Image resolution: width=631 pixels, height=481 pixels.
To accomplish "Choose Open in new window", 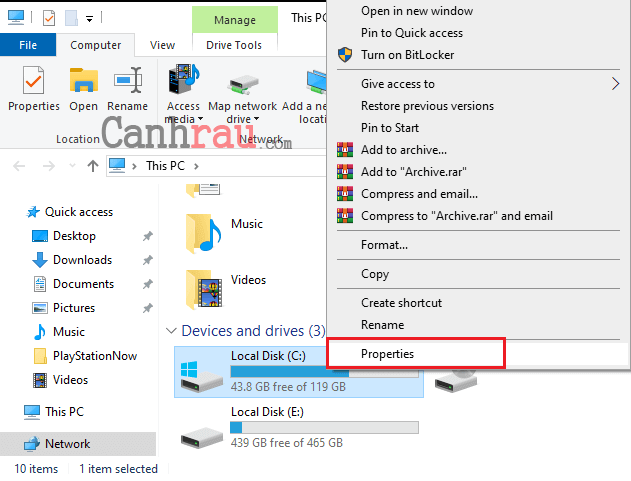I will click(x=417, y=11).
